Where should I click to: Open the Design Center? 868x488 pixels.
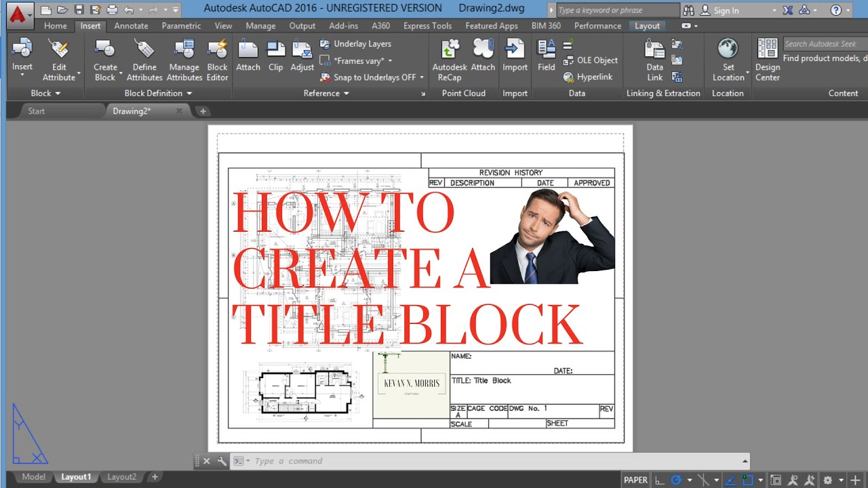(768, 60)
